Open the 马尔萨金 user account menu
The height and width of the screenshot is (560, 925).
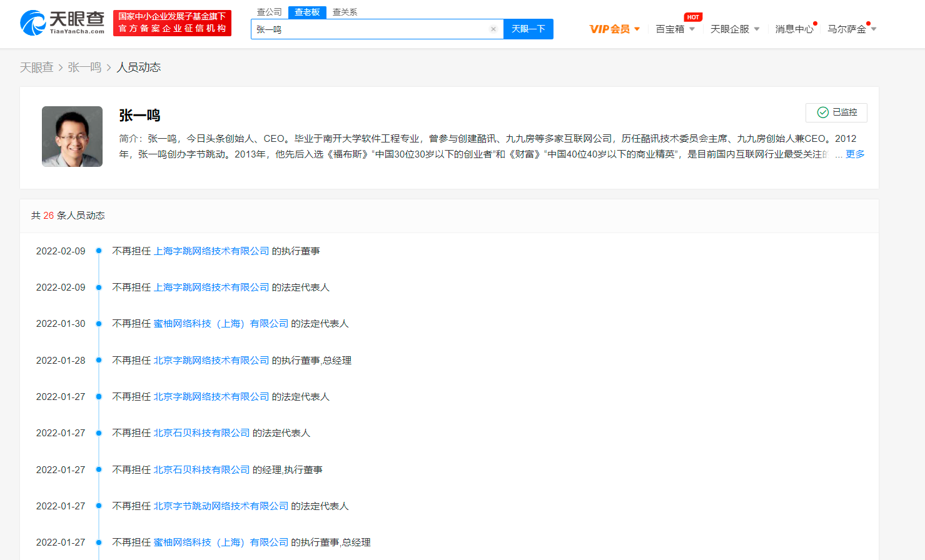tap(851, 29)
